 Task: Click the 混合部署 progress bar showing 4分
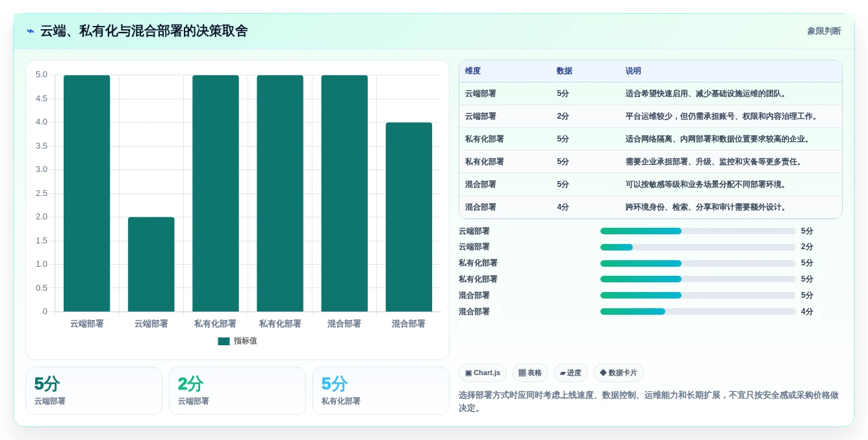(x=698, y=312)
